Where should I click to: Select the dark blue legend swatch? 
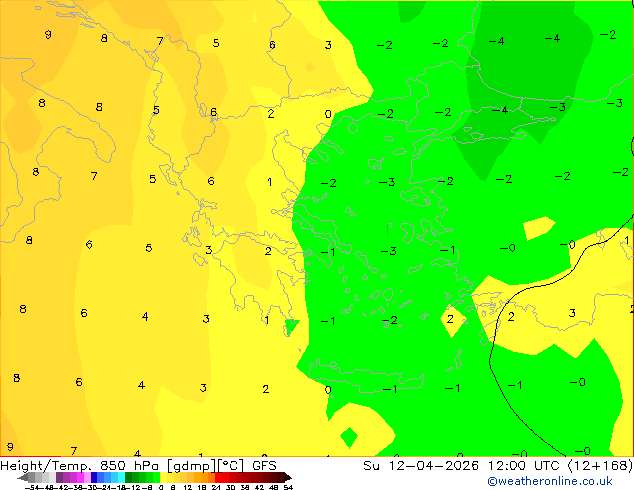(x=94, y=477)
